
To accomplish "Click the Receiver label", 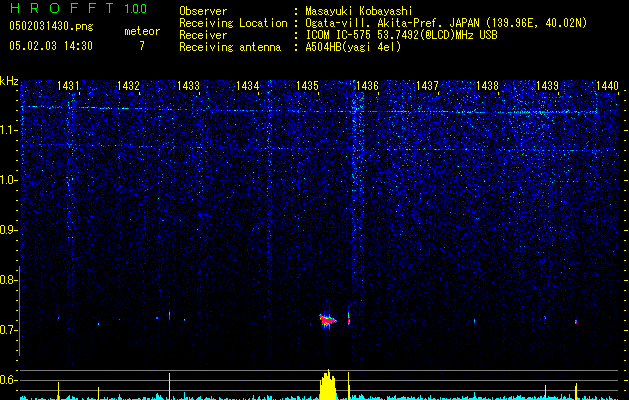I will point(203,35).
